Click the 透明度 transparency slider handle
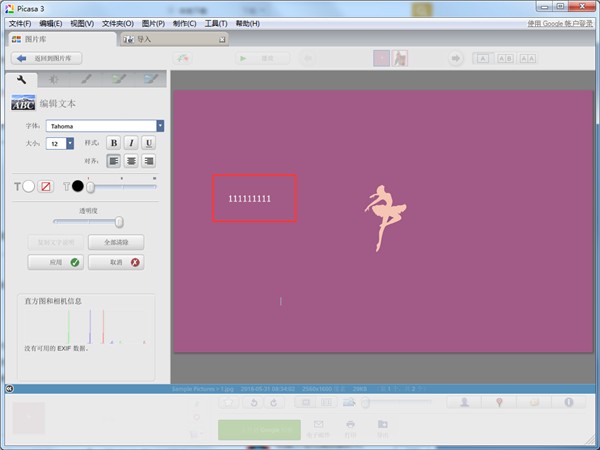The image size is (600, 450). (119, 222)
